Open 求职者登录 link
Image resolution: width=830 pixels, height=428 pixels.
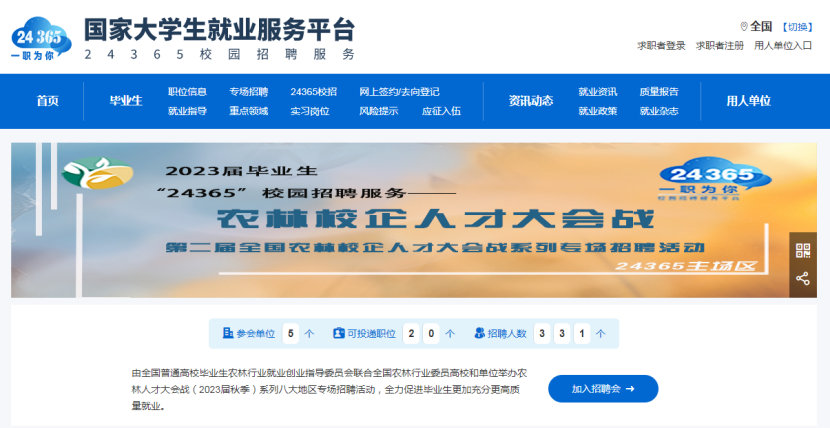[x=661, y=46]
